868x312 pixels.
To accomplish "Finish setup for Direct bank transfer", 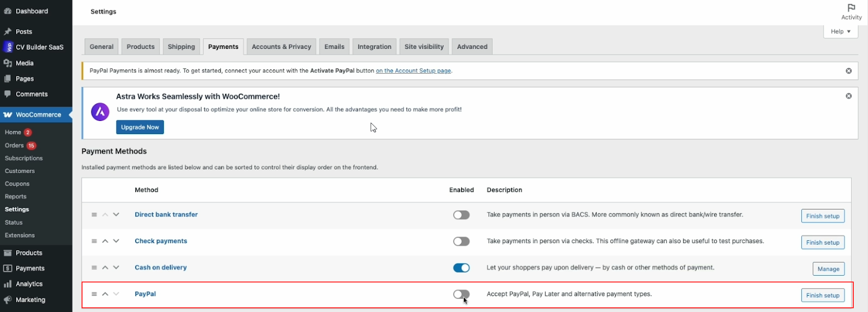I will (x=822, y=216).
